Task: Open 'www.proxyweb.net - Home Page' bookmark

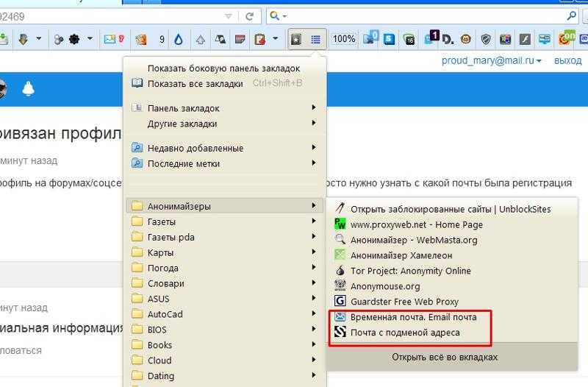Action: (x=452, y=224)
